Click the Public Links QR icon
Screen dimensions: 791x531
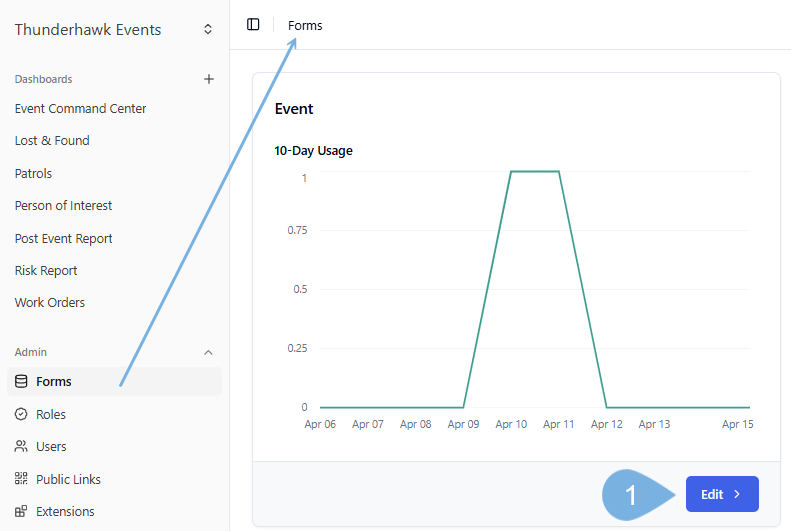pos(21,479)
